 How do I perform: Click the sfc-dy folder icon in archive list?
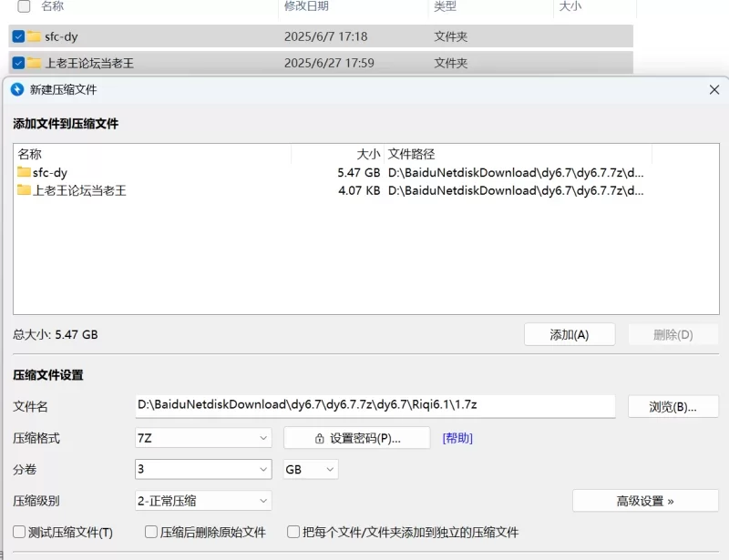coord(24,172)
